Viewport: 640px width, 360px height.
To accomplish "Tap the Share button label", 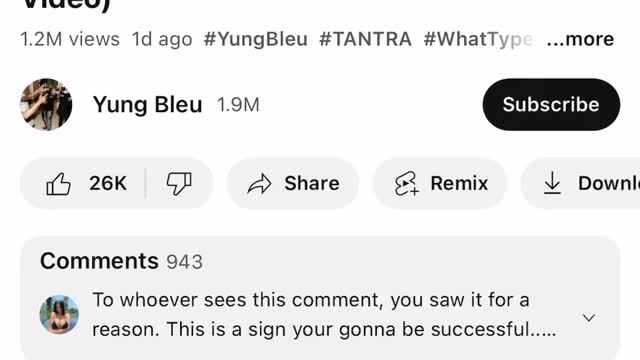I will coord(312,183).
